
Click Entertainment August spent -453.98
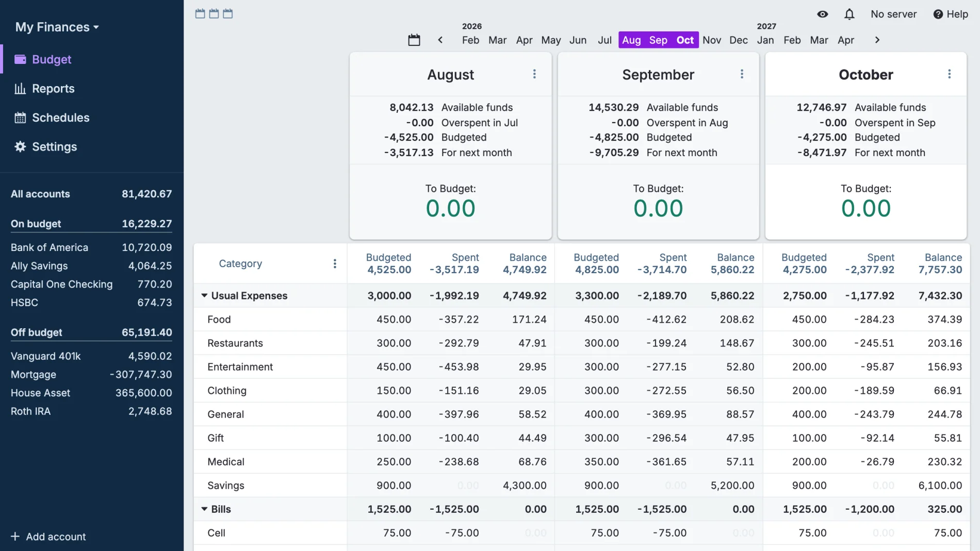(x=459, y=367)
